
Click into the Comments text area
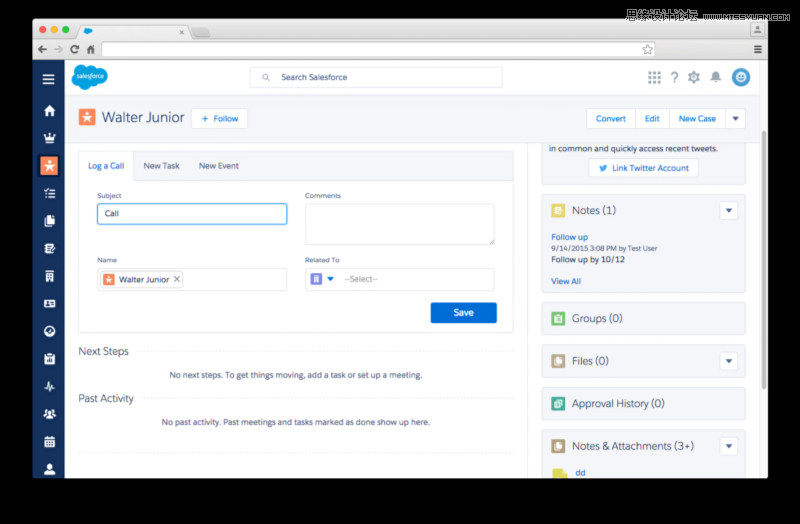click(399, 224)
